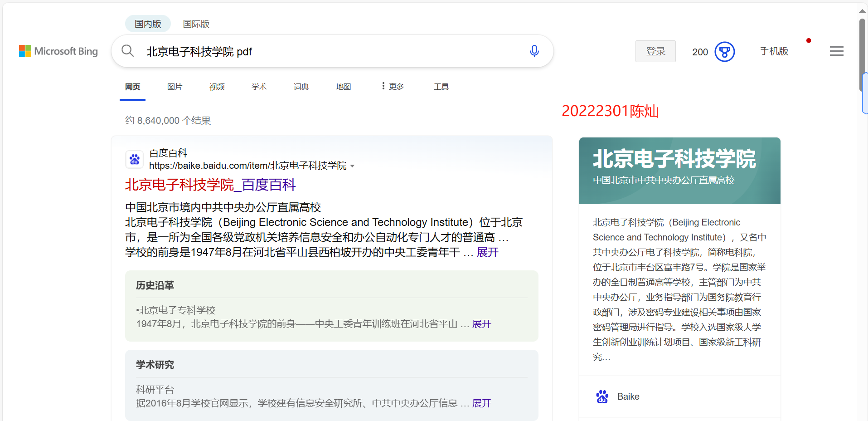Click the knowledge panel header 北京电子科技学院
The height and width of the screenshot is (421, 868).
click(x=674, y=159)
